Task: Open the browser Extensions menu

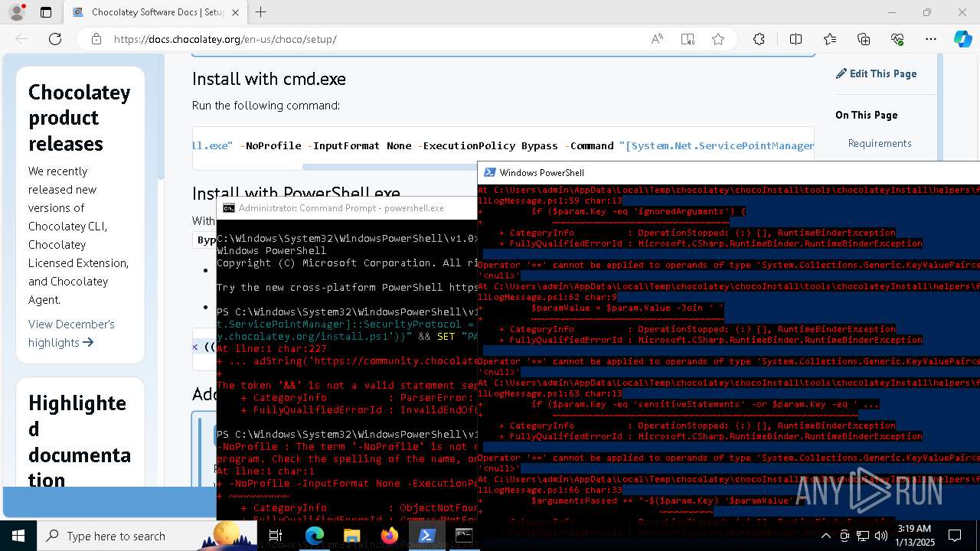Action: coord(759,39)
